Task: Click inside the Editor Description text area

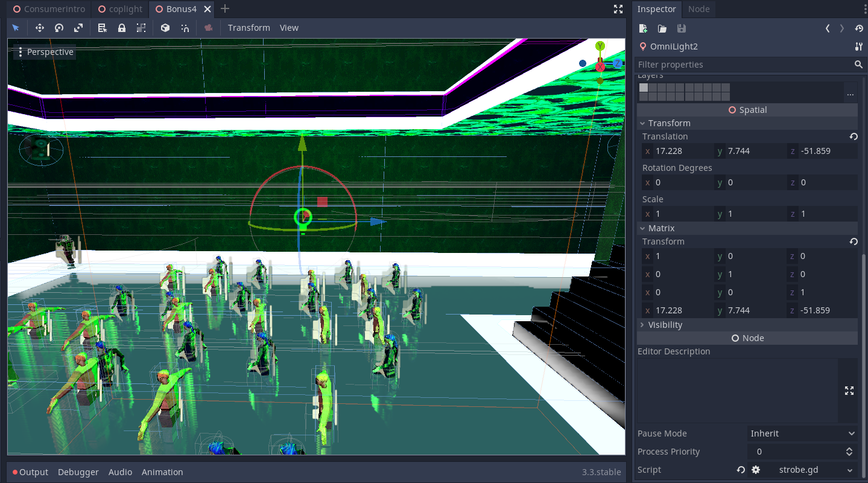Action: click(x=738, y=391)
